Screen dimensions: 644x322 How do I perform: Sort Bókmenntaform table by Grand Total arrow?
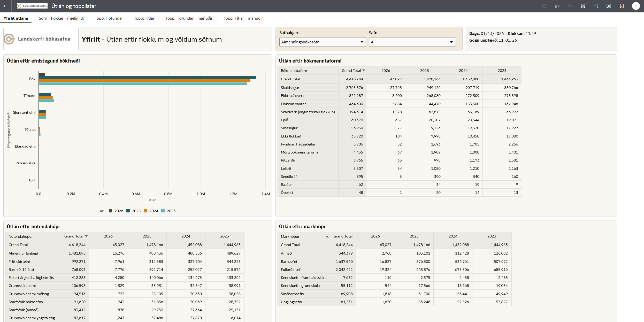pyautogui.click(x=364, y=70)
